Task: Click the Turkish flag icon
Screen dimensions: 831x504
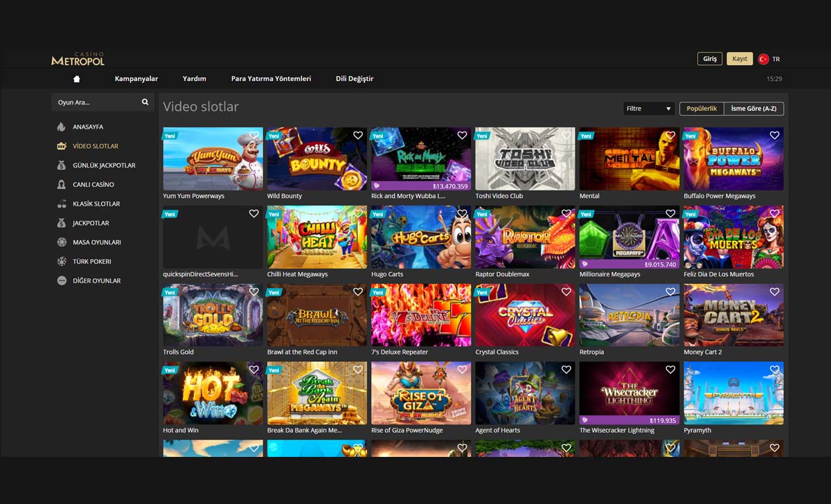Action: 764,59
